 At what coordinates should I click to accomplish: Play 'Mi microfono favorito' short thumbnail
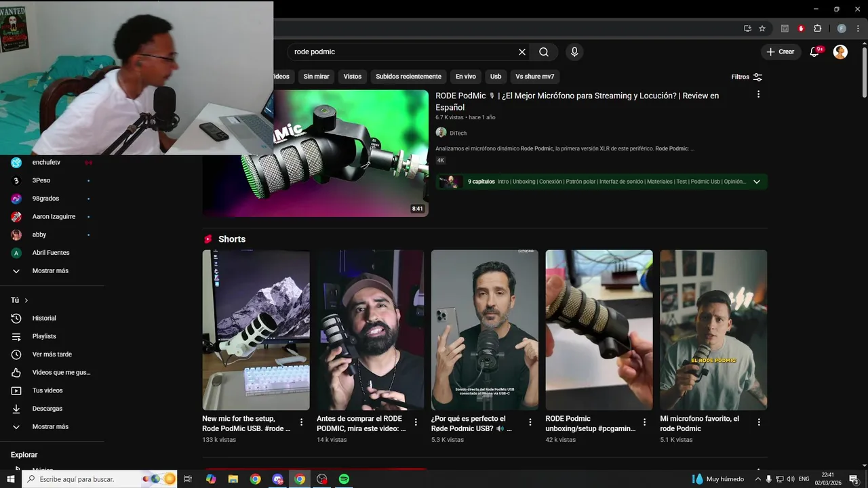coord(713,330)
